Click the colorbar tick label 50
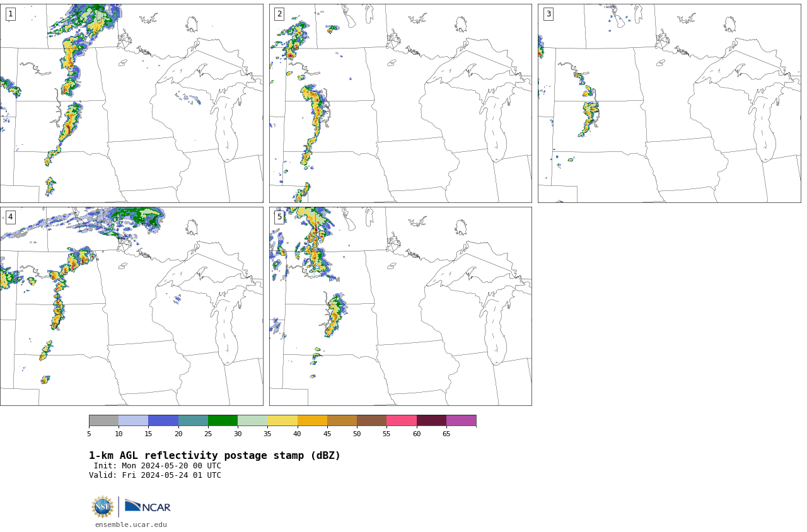 (x=357, y=434)
